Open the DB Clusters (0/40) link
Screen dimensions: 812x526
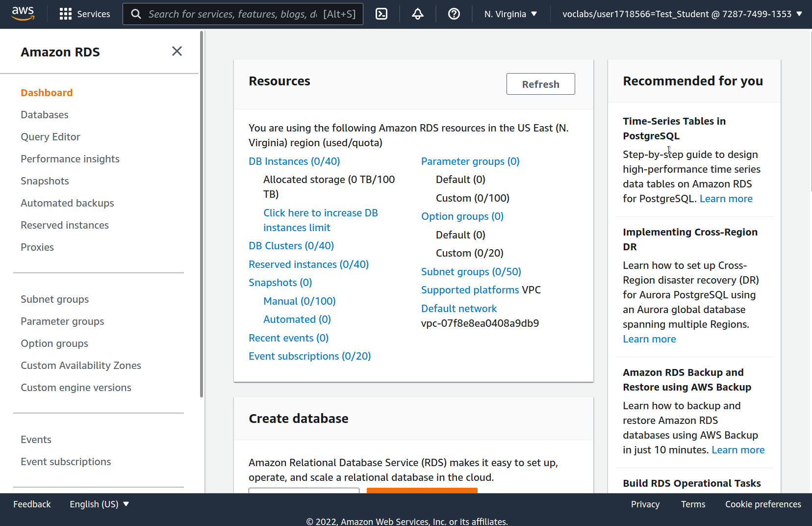[291, 246]
